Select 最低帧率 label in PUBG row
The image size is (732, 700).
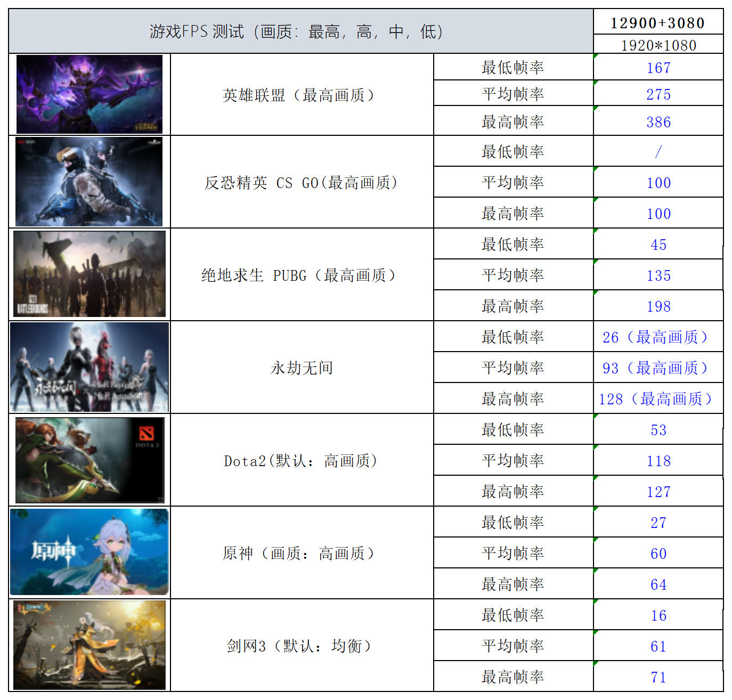point(514,244)
